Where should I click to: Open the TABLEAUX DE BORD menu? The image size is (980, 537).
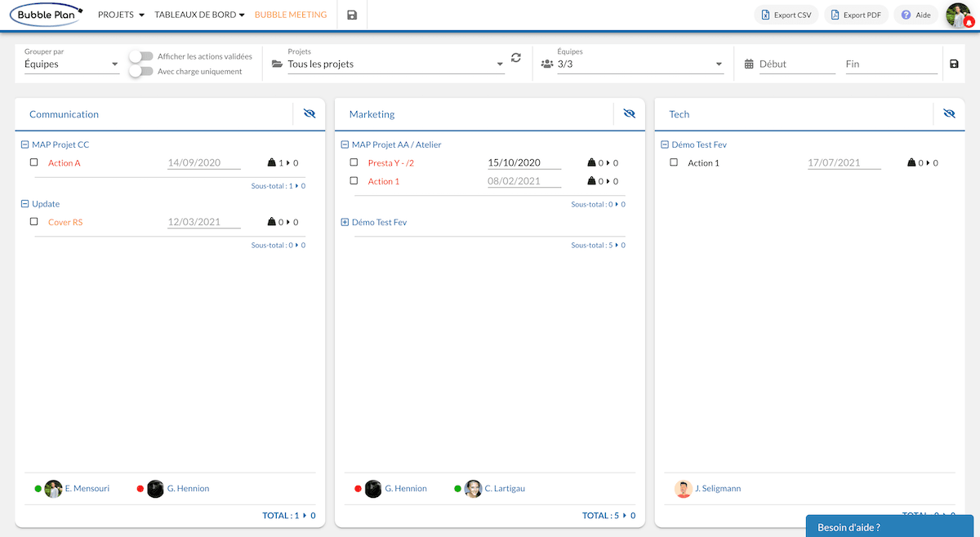200,15
